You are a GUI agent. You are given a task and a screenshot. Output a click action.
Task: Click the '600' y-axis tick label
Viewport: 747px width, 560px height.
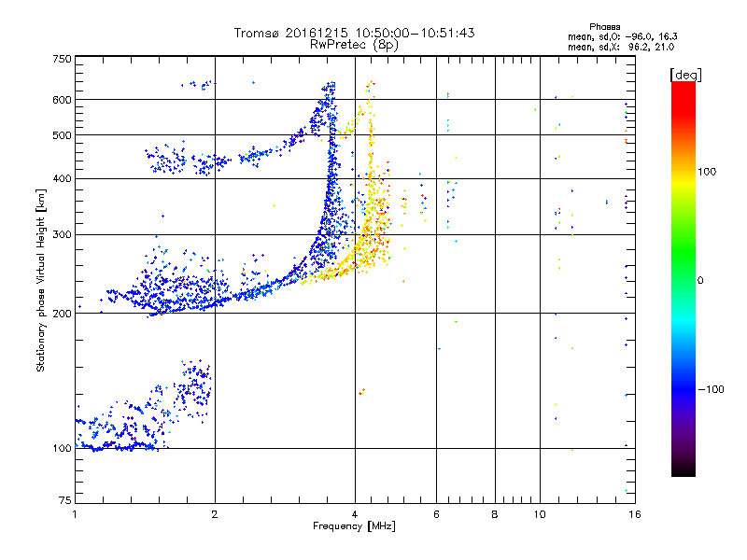[63, 100]
